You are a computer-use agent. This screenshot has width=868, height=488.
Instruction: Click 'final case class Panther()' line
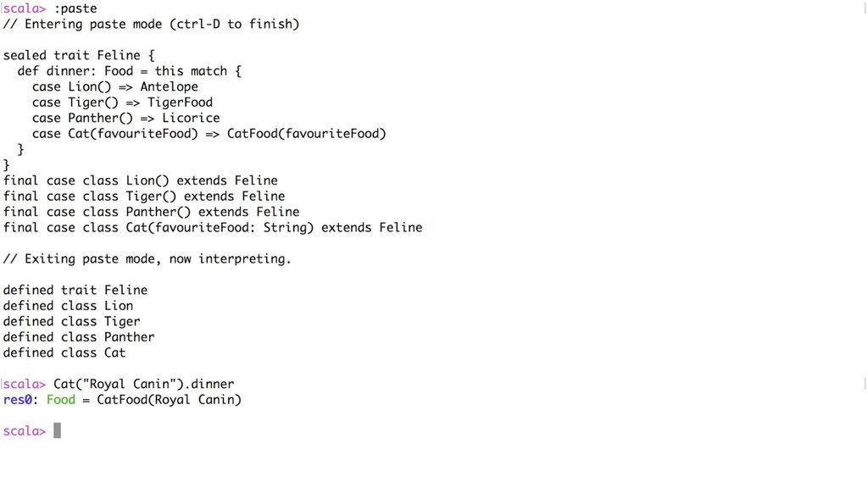[151, 212]
